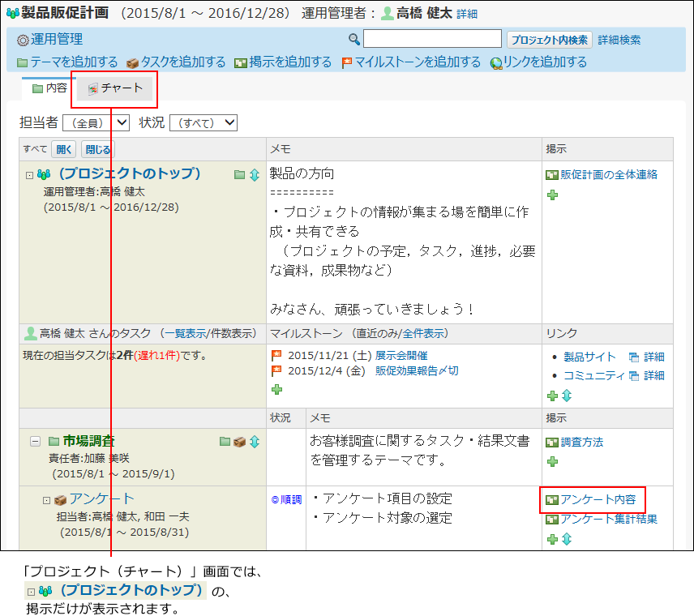Collapse the プロジェクトのトップ node
This screenshot has width=694, height=616.
point(29,175)
